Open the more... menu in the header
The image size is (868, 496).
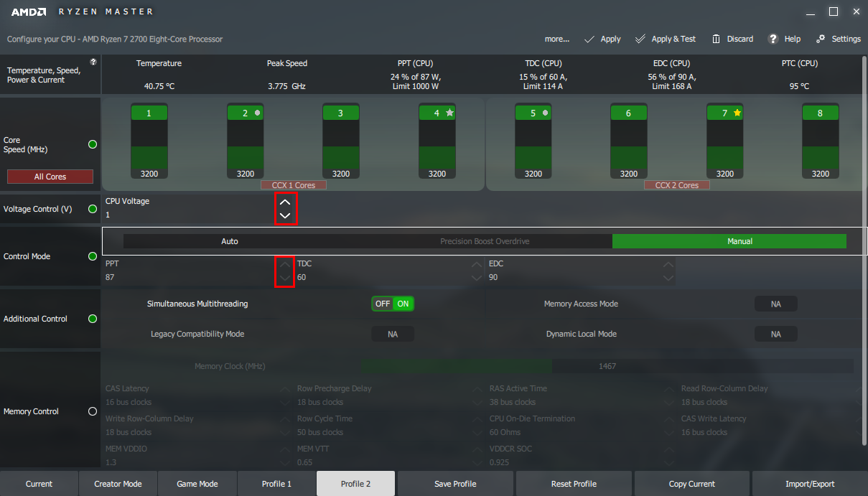(x=556, y=39)
